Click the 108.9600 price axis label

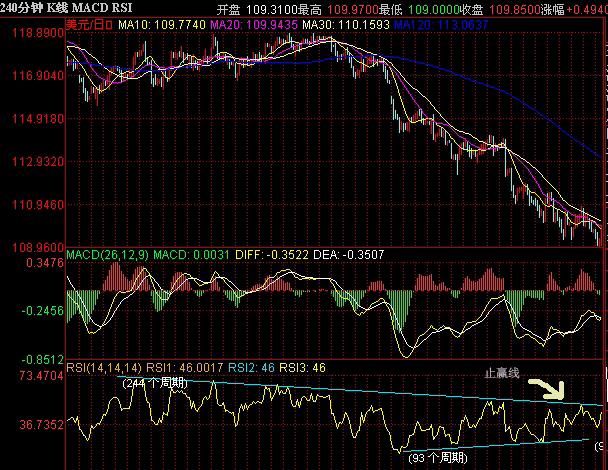pos(38,247)
